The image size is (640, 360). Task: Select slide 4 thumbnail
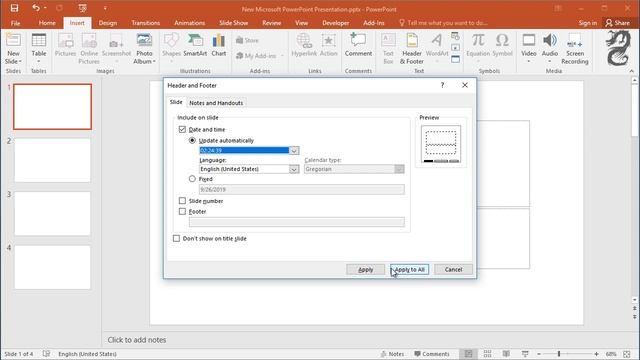tap(52, 267)
